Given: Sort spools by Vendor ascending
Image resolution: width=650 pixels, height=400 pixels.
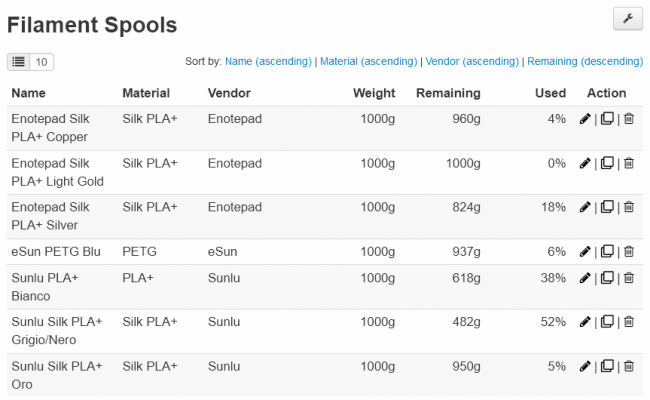Looking at the screenshot, I should pos(471,62).
